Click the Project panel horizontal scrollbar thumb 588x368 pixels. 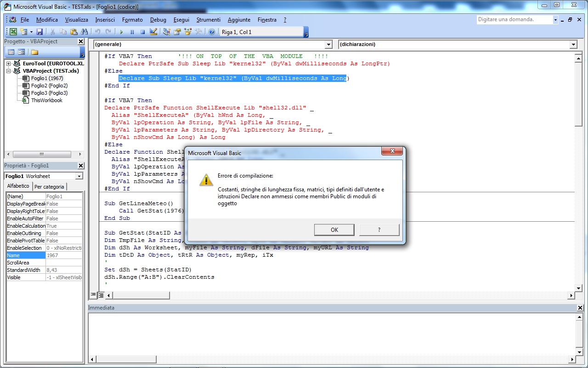[41, 154]
